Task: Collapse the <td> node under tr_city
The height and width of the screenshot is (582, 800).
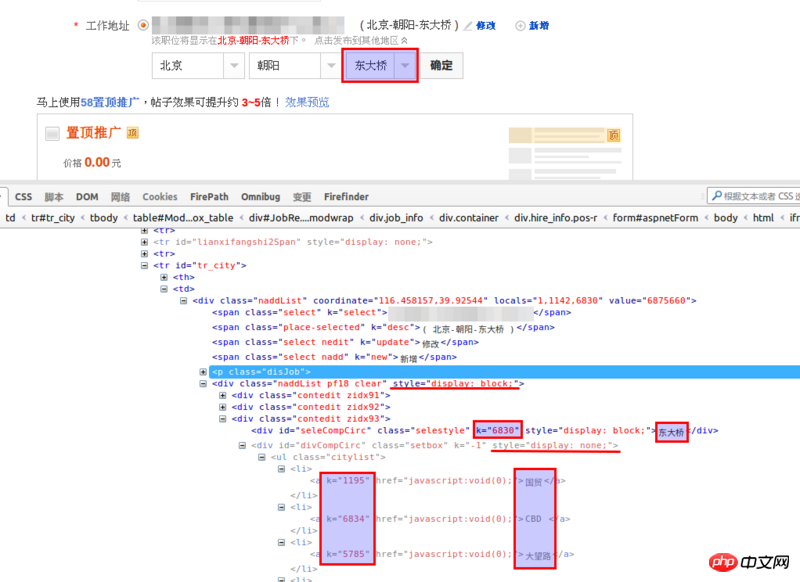Action: 164,289
